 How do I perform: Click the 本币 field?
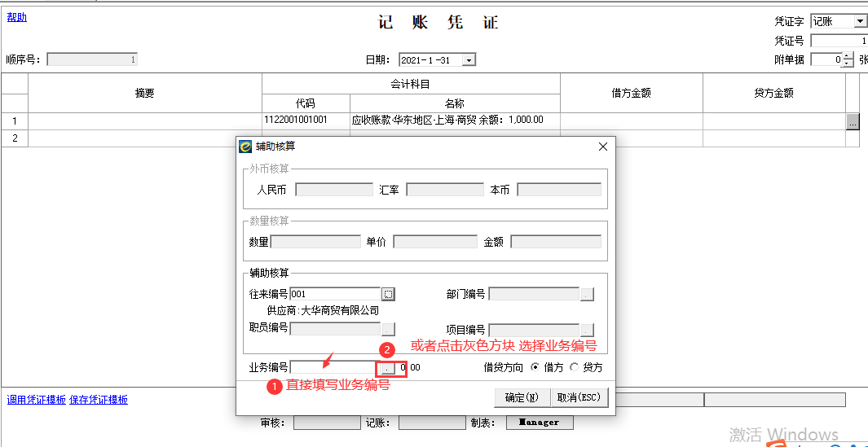(x=559, y=190)
